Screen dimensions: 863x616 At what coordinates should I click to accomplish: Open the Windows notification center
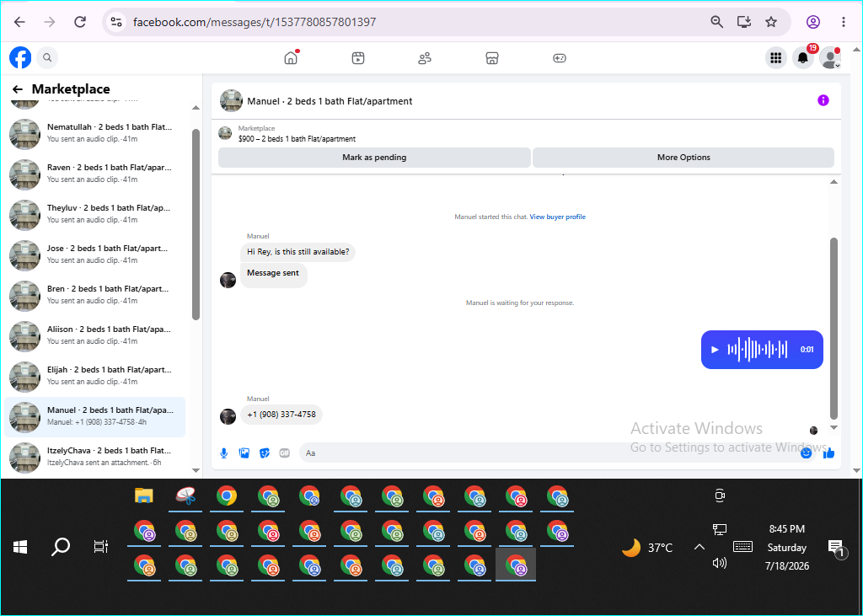(x=837, y=548)
